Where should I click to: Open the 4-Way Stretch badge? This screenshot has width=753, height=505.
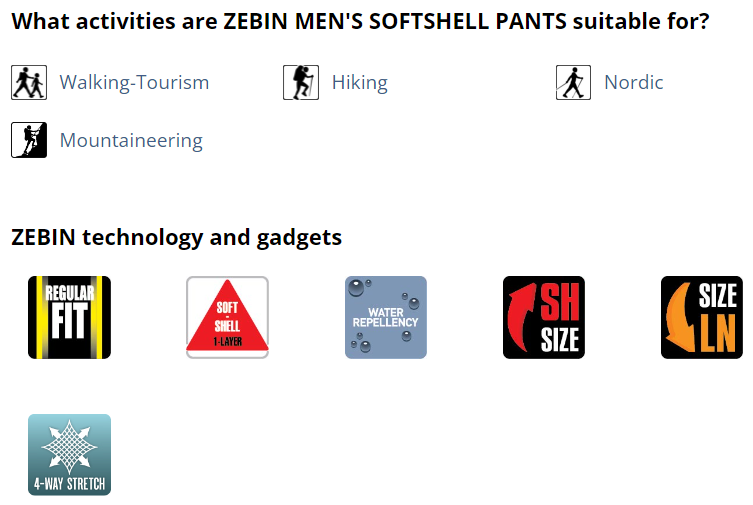pos(69,455)
